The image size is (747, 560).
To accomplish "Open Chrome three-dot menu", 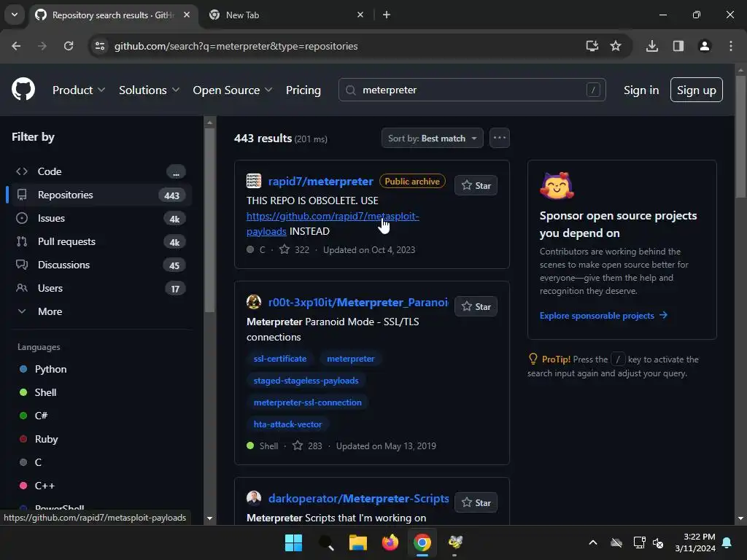I will (x=731, y=46).
